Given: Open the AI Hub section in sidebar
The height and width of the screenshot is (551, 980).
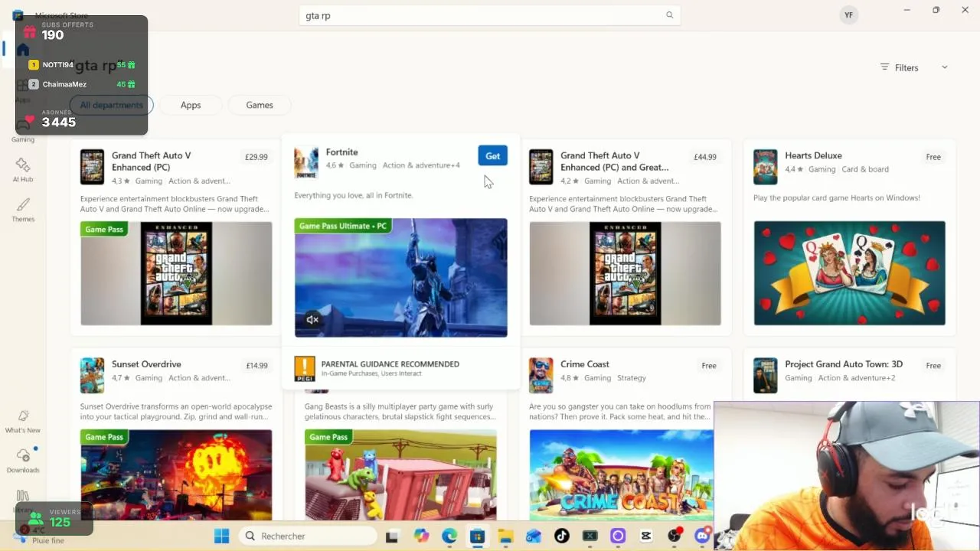Looking at the screenshot, I should point(23,170).
